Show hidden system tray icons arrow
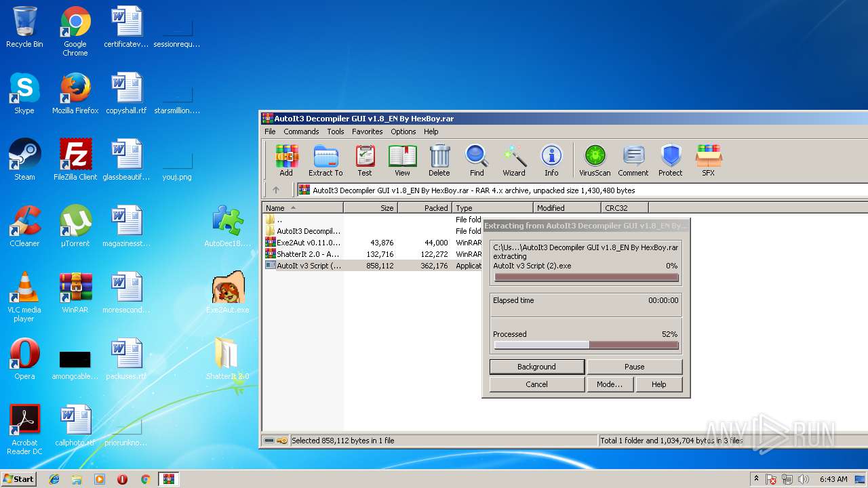The image size is (868, 488). pyautogui.click(x=756, y=479)
